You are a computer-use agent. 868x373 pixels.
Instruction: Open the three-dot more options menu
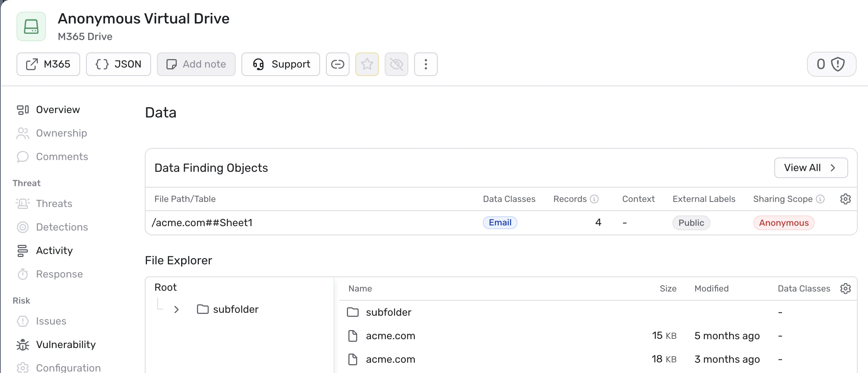pyautogui.click(x=426, y=64)
